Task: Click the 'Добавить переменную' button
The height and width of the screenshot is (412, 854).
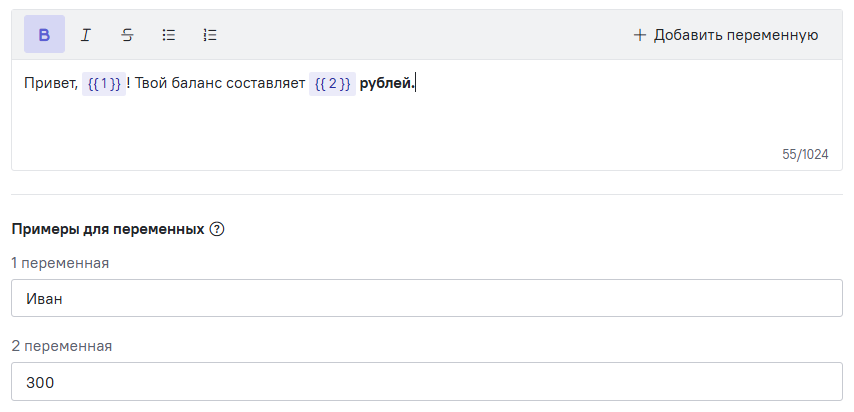Action: pyautogui.click(x=725, y=35)
